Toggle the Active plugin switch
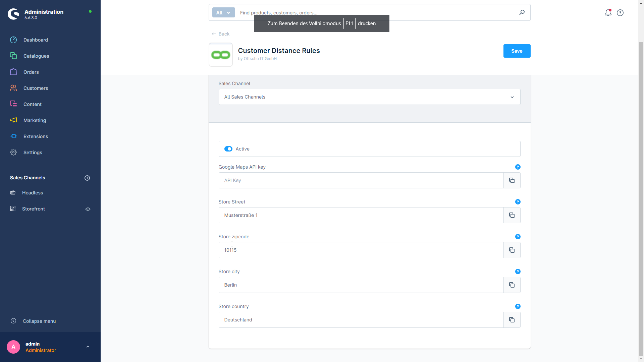 [x=228, y=148]
